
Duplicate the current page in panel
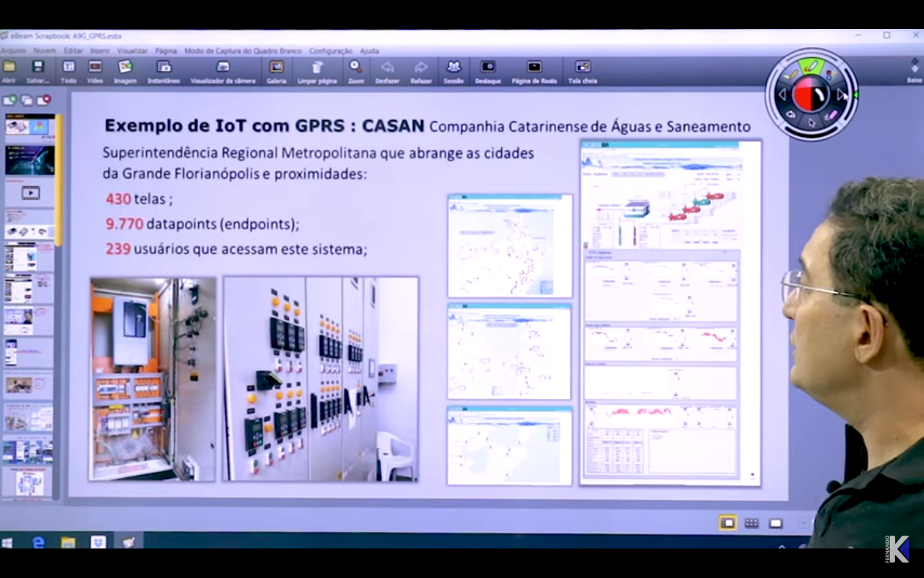(27, 100)
